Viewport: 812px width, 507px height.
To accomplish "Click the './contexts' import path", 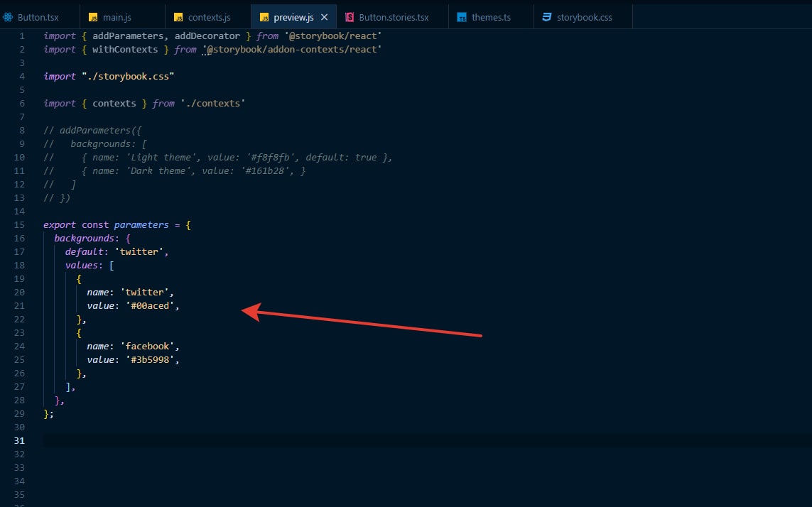I will click(212, 103).
